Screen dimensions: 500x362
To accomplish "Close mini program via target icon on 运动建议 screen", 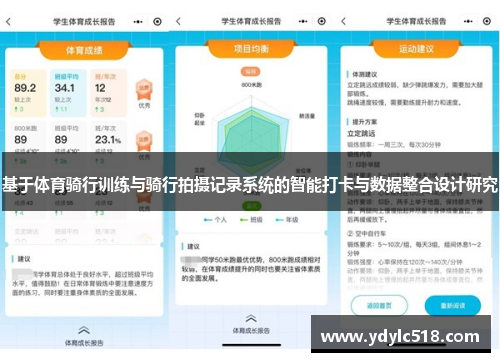I will 487,21.
